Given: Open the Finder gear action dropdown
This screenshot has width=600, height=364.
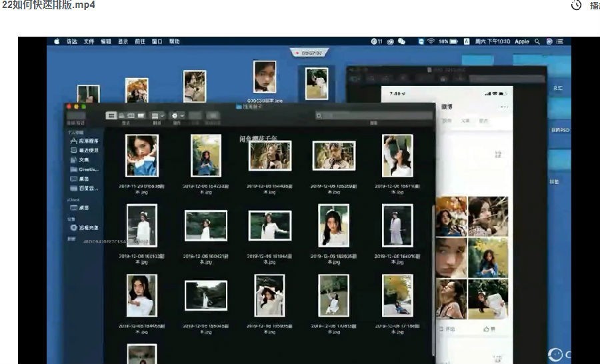Looking at the screenshot, I should click(177, 115).
